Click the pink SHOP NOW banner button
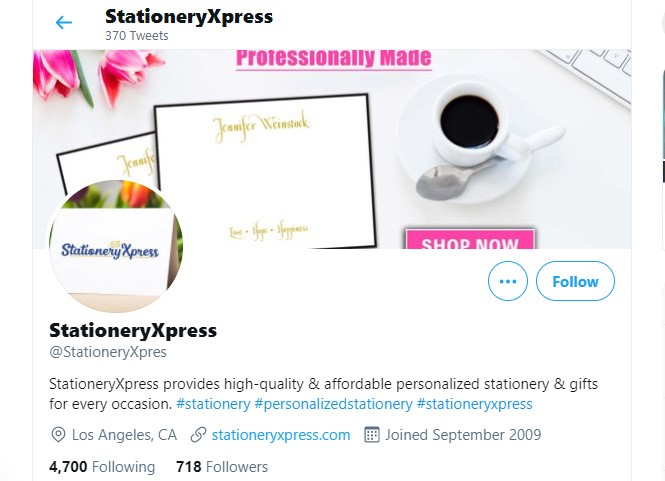Image resolution: width=665 pixels, height=481 pixels. click(x=470, y=239)
